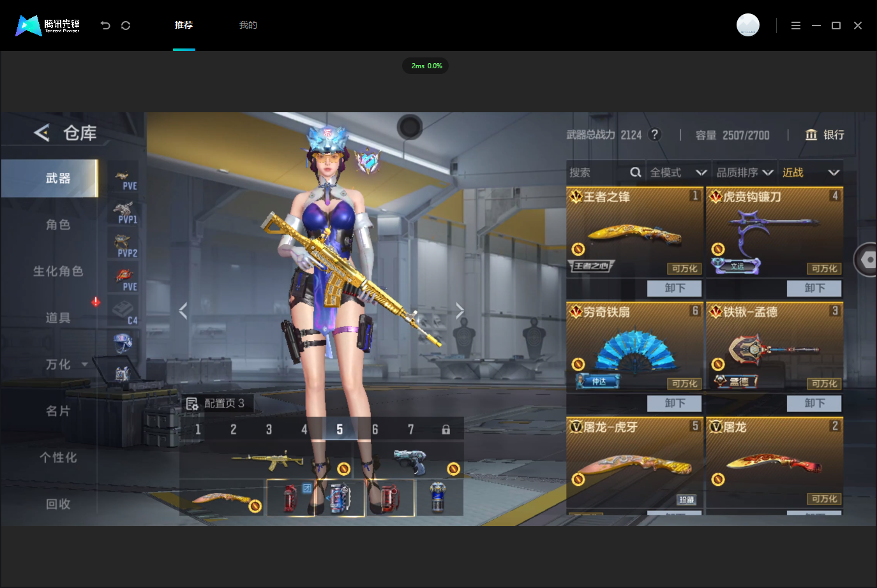The height and width of the screenshot is (588, 877).
Task: Select the 虎贲钩镰刀 weapon card
Action: tap(774, 232)
